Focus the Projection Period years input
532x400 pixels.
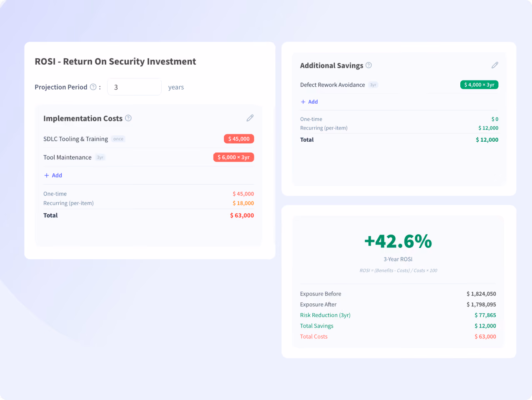click(134, 87)
